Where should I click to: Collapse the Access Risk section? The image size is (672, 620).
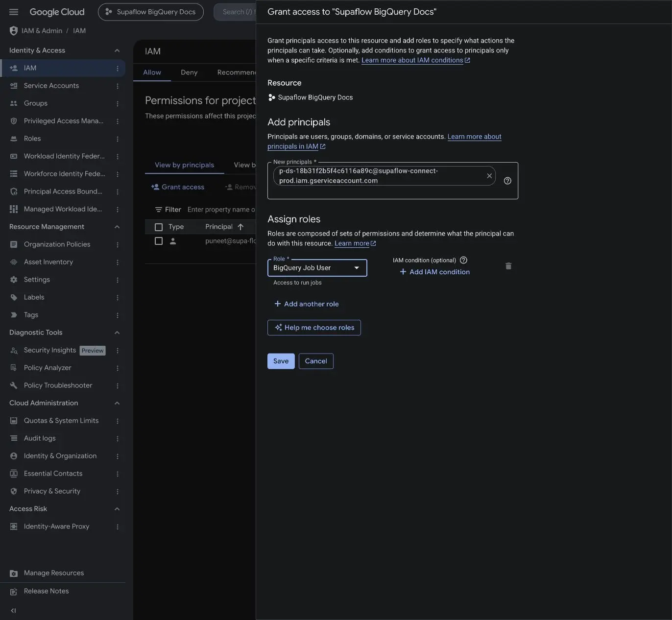(117, 509)
